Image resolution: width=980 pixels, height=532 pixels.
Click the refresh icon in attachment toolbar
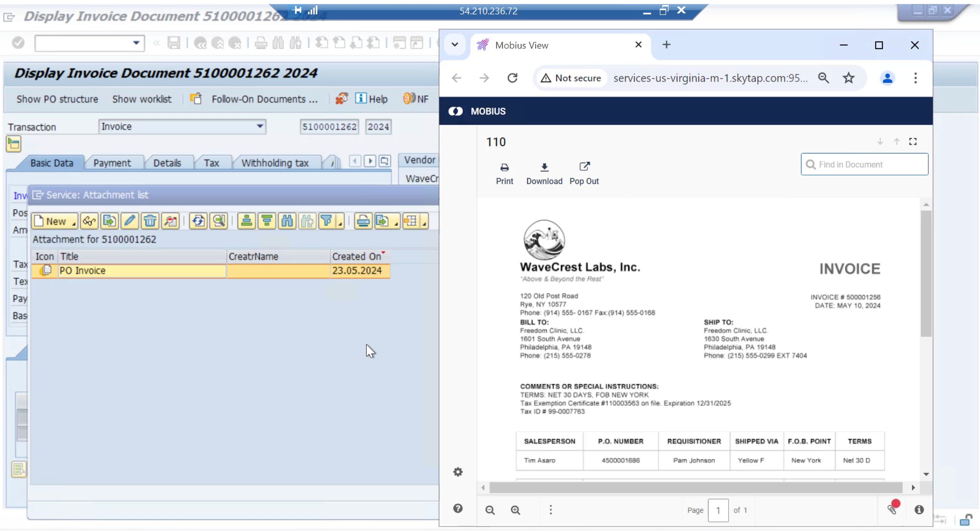tap(198, 221)
